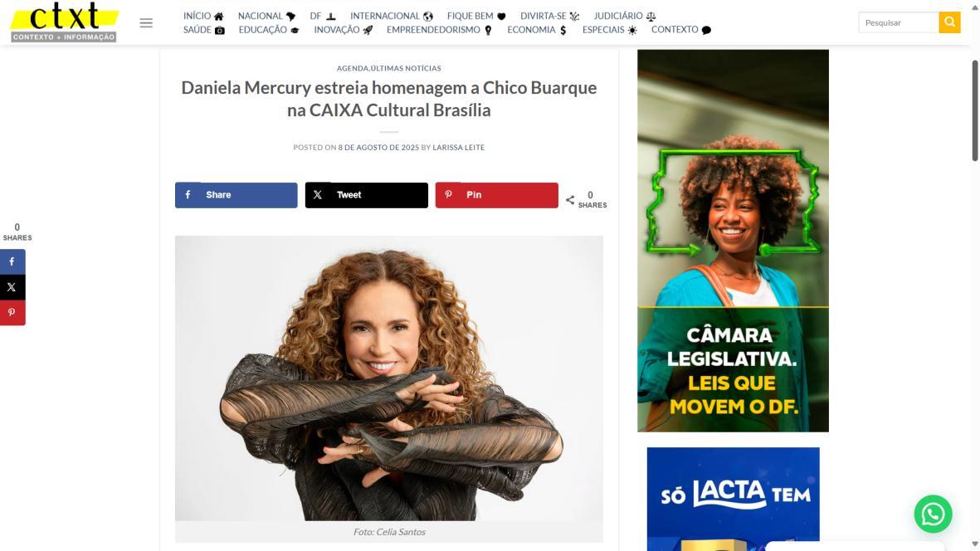Open the JUDICIÁRIO menu item
980x551 pixels.
[x=624, y=17]
